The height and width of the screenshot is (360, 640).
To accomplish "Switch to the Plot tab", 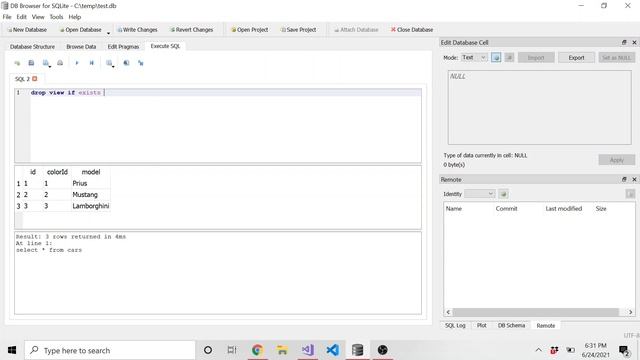I will pos(482,325).
